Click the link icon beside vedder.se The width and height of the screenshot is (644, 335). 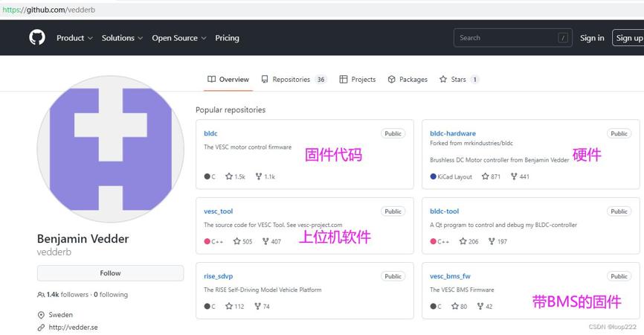[41, 328]
